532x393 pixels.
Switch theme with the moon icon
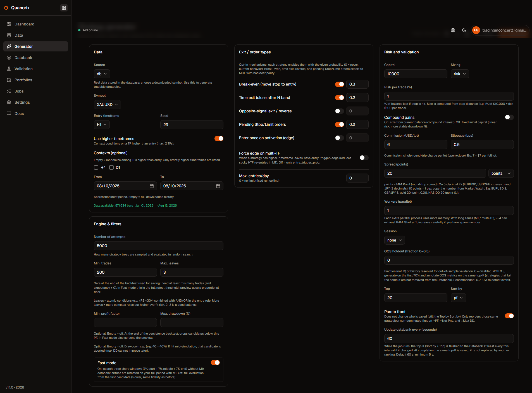(464, 30)
